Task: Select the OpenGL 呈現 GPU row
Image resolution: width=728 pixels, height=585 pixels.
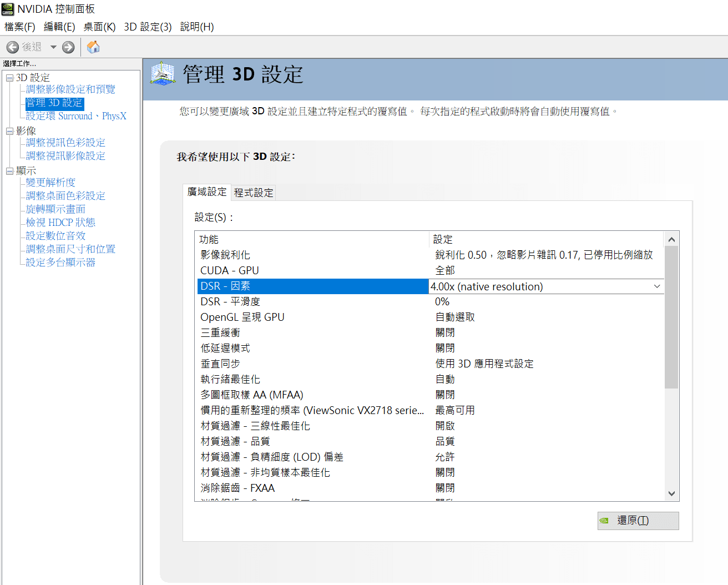Action: point(430,317)
